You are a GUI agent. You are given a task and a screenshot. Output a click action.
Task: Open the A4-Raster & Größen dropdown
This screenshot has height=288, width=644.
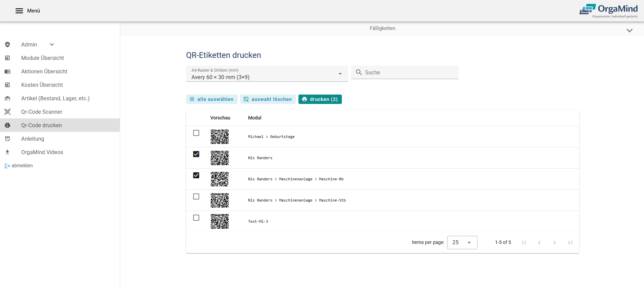(x=267, y=74)
